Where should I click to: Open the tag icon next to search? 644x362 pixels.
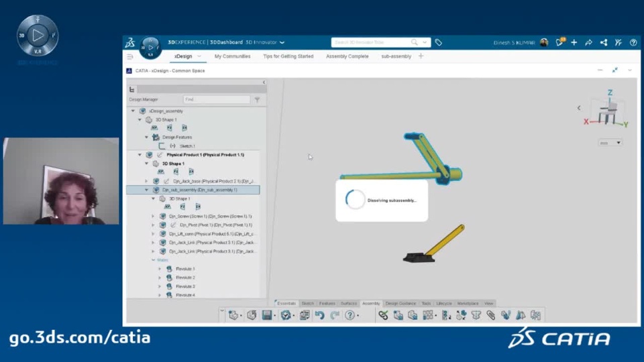coord(438,42)
